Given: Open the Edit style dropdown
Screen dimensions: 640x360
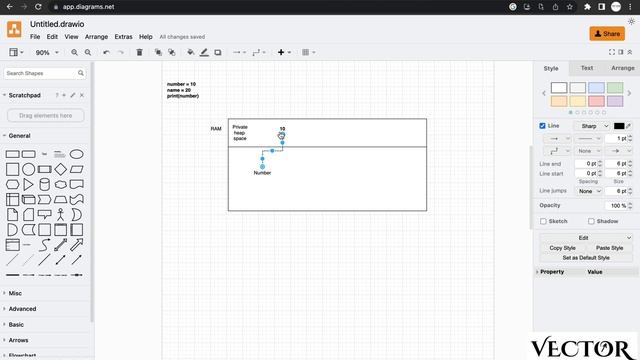Looking at the screenshot, I should point(586,238).
